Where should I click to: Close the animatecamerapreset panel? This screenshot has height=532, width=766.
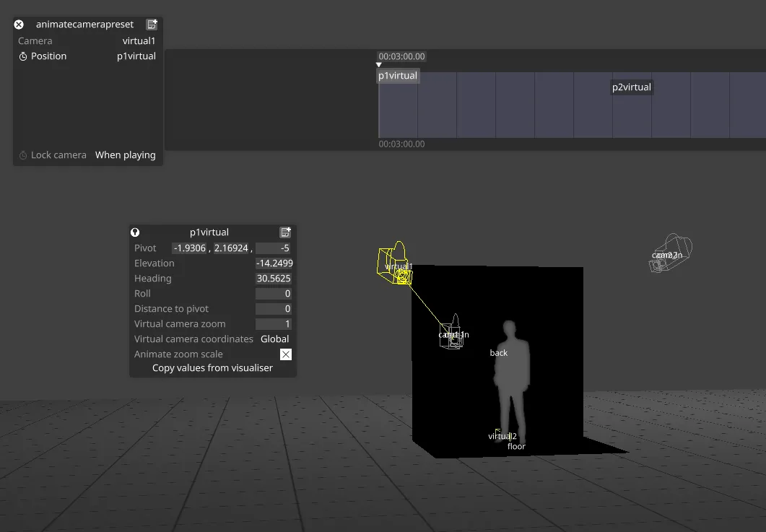(x=18, y=24)
